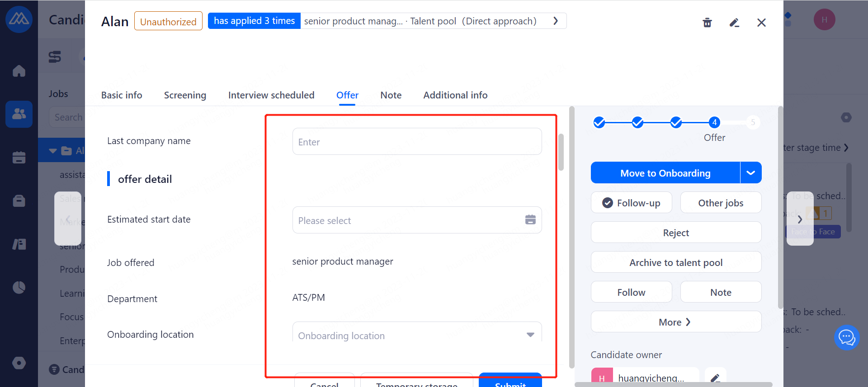Expand the application history chevron
This screenshot has height=387, width=868.
(556, 21)
